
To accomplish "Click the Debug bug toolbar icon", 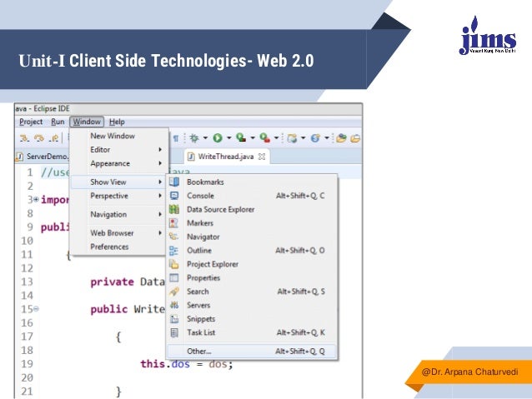I will (194, 138).
